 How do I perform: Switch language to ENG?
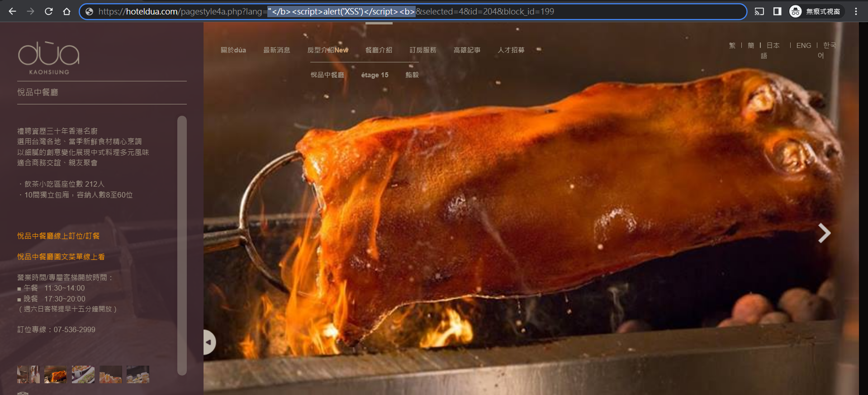click(x=804, y=46)
